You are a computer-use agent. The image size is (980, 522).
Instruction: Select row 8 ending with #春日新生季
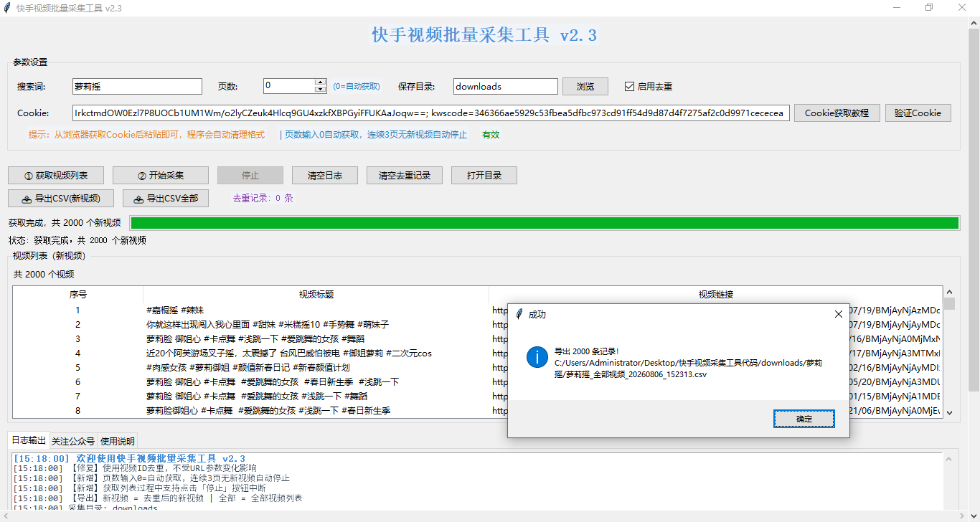(x=477, y=411)
